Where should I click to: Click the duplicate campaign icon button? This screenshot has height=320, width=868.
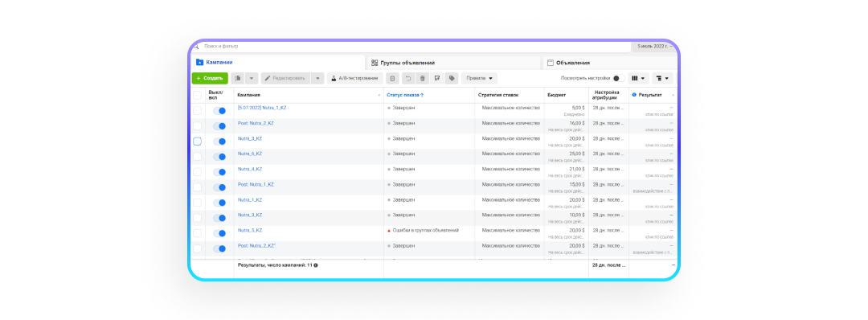click(x=237, y=79)
